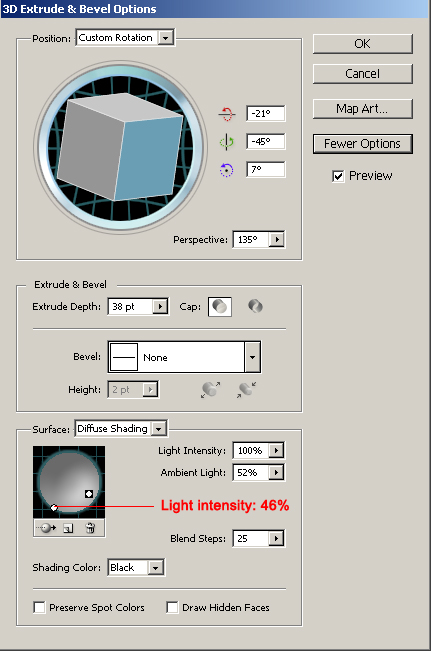Viewport: 431px width, 651px height.
Task: Open the Surface dropdown showing Diffuse Shading
Action: tap(121, 428)
